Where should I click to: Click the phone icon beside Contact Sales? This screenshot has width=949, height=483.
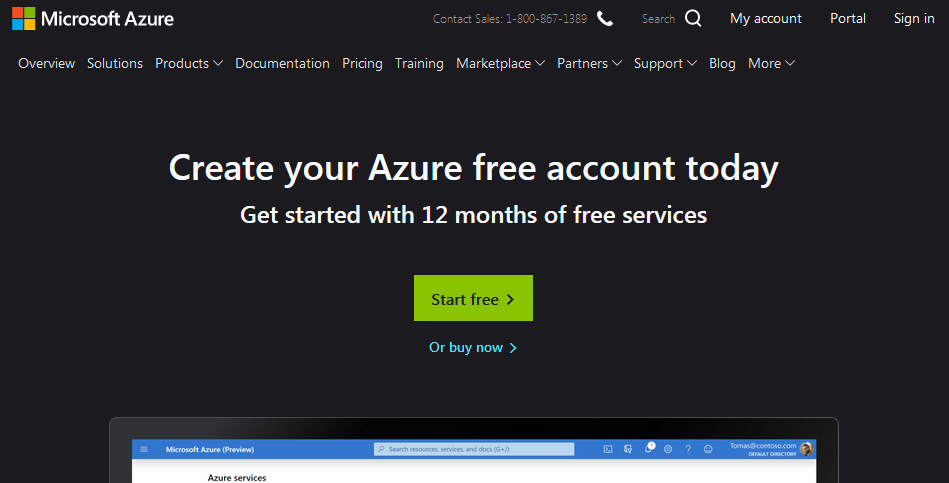click(x=605, y=19)
